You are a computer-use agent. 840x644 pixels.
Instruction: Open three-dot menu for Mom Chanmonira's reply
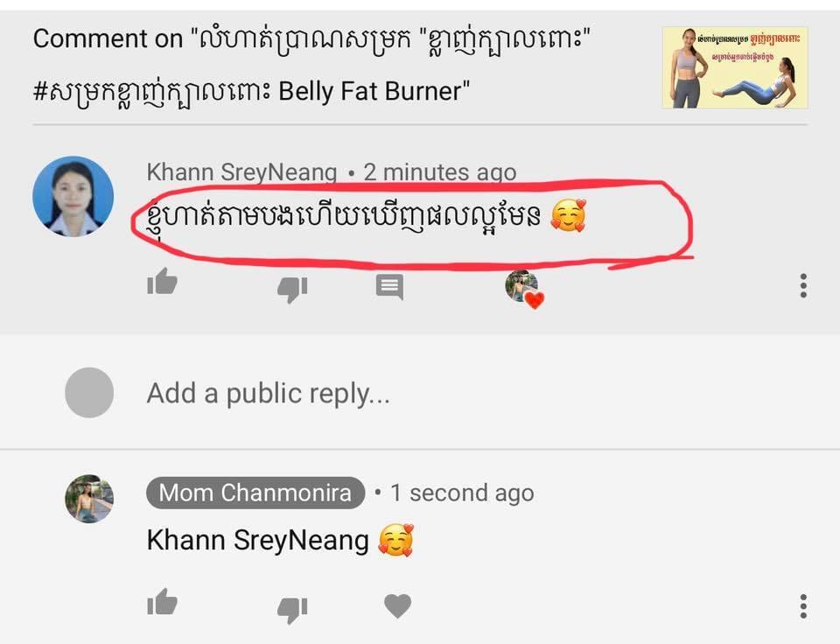pos(803,606)
